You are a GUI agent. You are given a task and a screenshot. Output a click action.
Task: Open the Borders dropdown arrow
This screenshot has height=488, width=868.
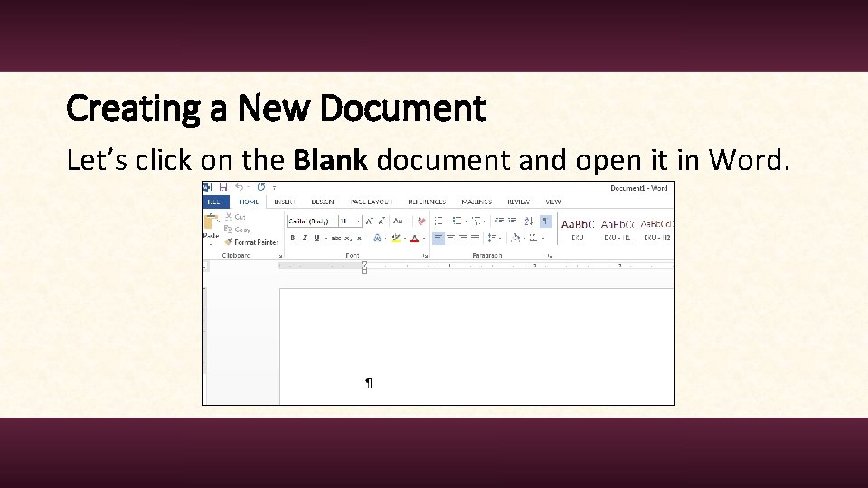click(543, 239)
